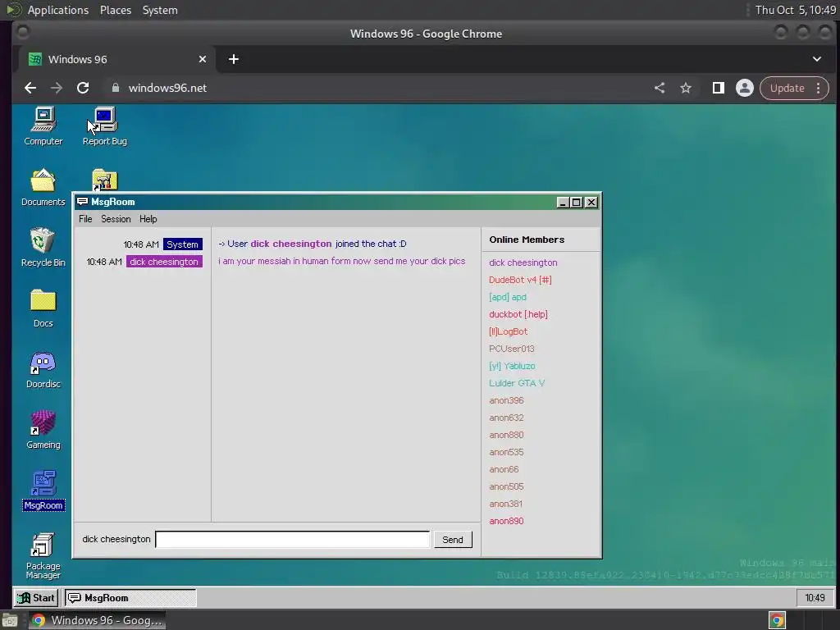Toggle Chrome's side panel icon
Screen dimensions: 840x630
[x=718, y=88]
